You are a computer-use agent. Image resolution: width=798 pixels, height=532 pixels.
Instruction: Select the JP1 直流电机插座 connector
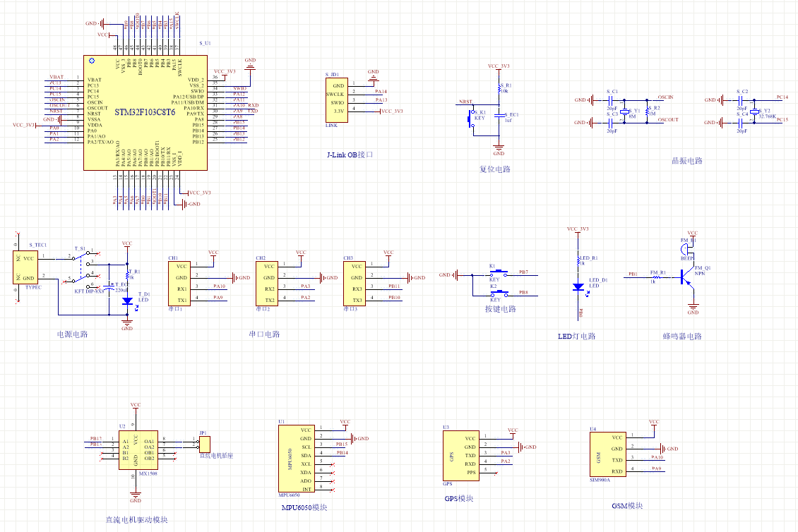205,444
